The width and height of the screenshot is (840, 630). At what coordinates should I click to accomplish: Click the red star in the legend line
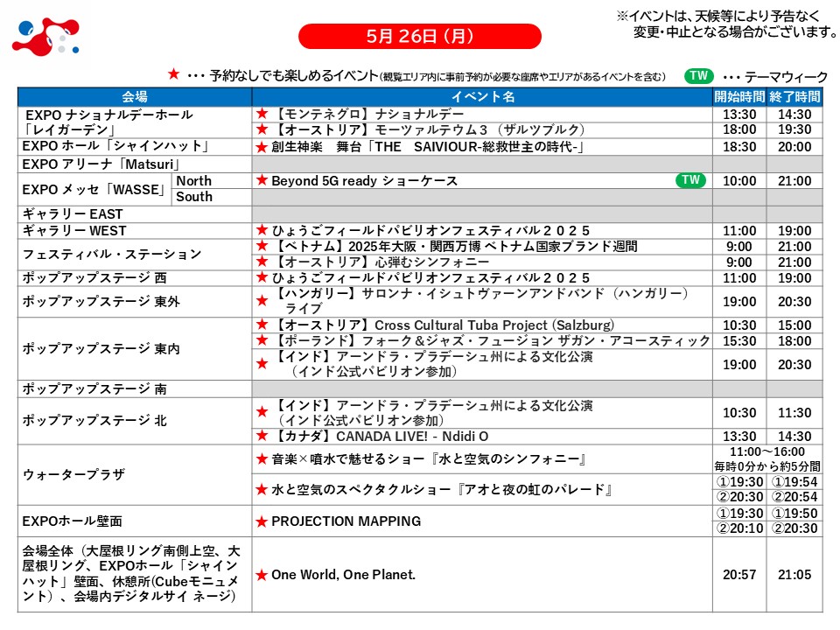pos(173,76)
